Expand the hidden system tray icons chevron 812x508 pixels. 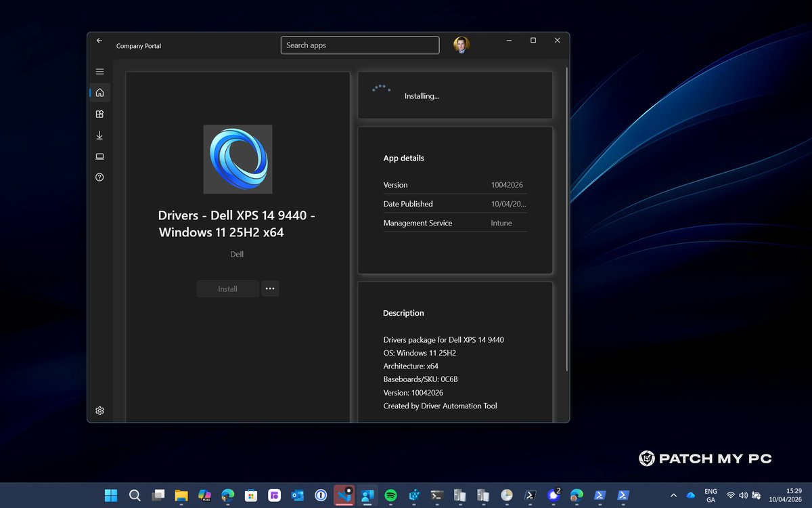coord(673,496)
